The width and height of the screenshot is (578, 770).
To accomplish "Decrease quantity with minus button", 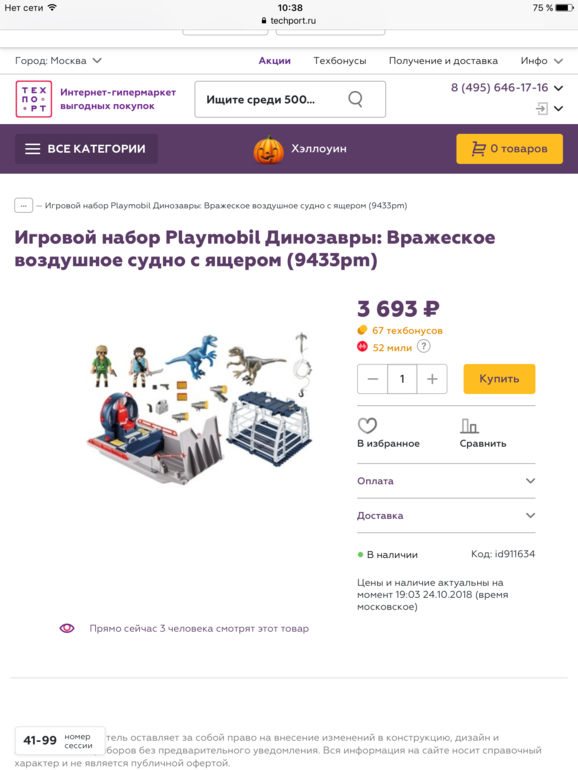I will click(x=372, y=379).
